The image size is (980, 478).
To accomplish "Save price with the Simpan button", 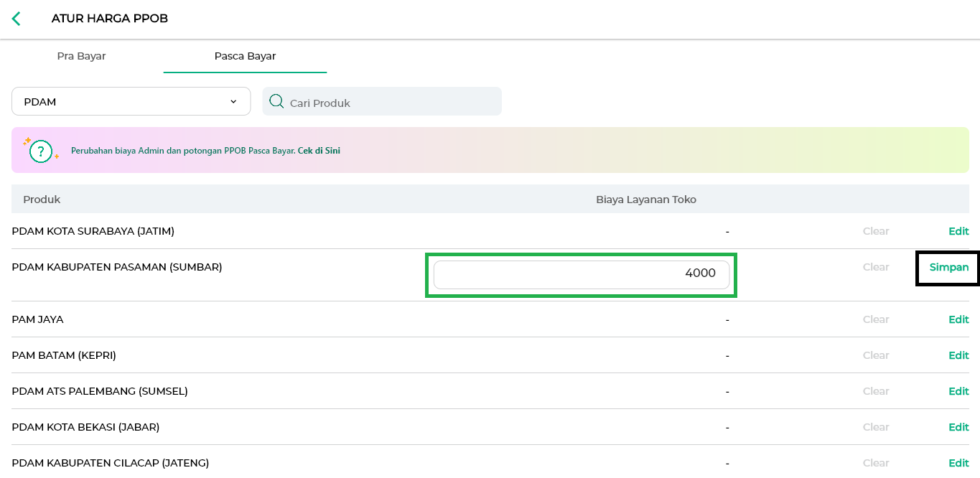I will click(x=948, y=267).
